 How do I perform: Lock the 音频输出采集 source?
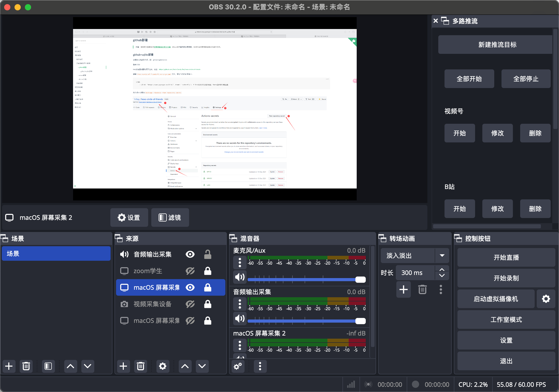208,254
